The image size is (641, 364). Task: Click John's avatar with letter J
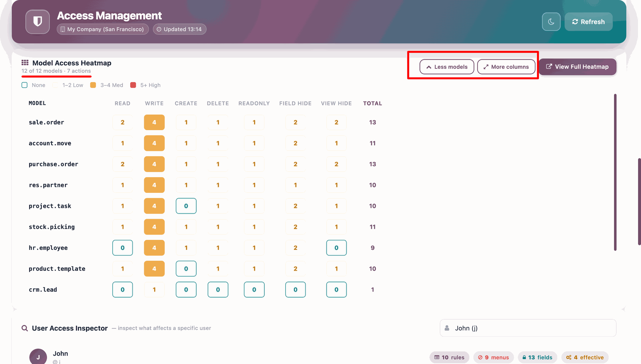38,357
